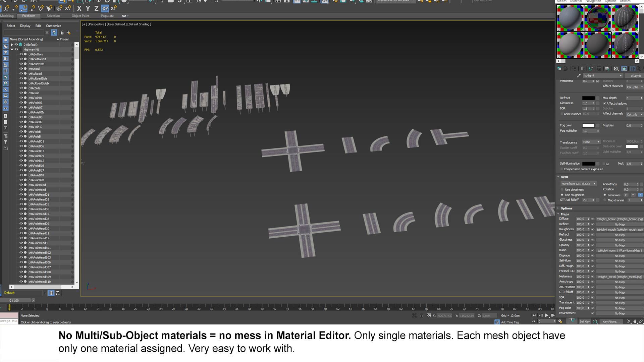Click the Key Filters button
Viewport: 644px width, 362px height.
click(x=610, y=321)
